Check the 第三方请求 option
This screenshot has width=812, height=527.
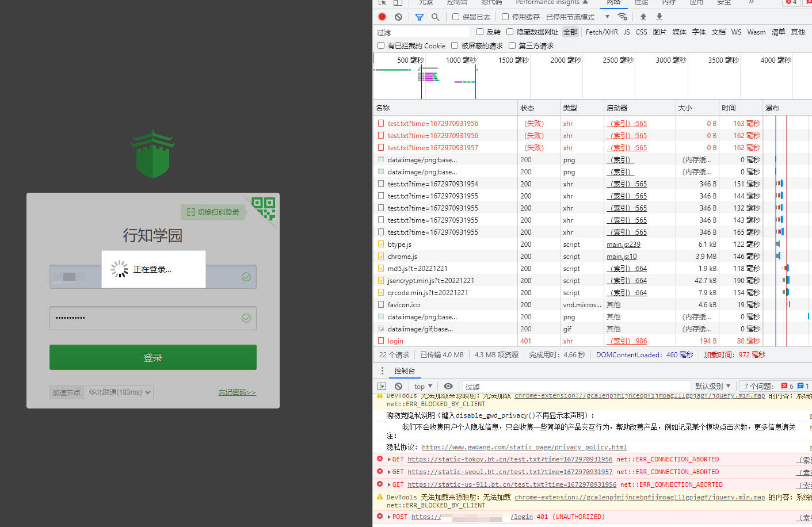(512, 45)
